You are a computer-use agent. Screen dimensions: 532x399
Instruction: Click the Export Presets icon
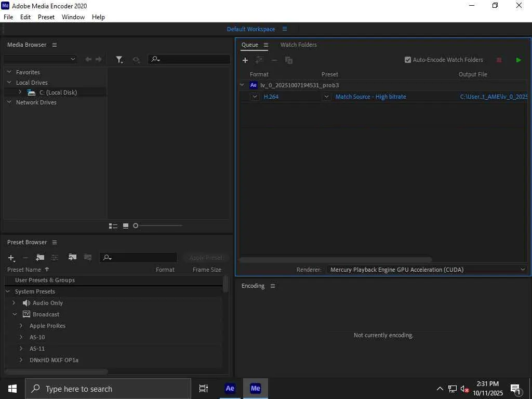pyautogui.click(x=88, y=257)
